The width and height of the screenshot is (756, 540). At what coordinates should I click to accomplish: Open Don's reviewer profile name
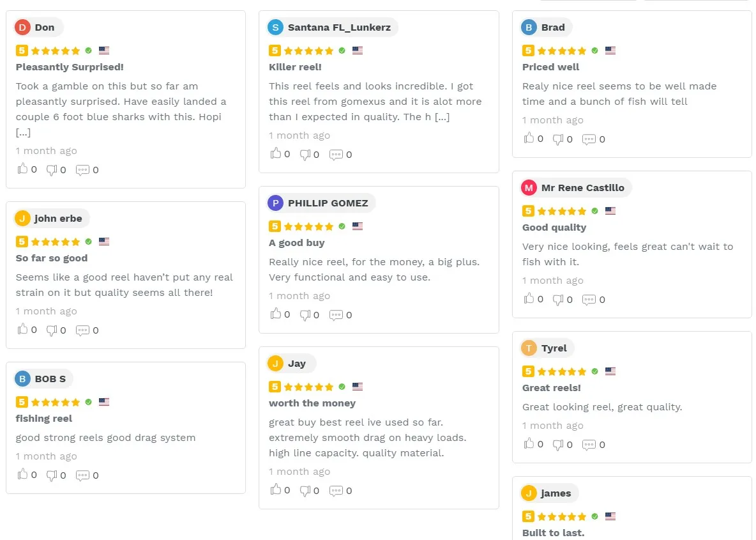(45, 27)
